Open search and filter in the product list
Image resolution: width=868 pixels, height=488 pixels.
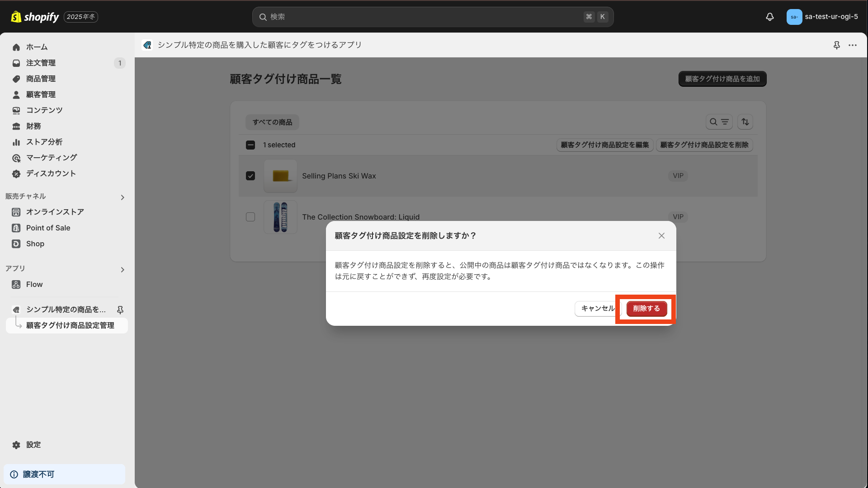point(719,122)
